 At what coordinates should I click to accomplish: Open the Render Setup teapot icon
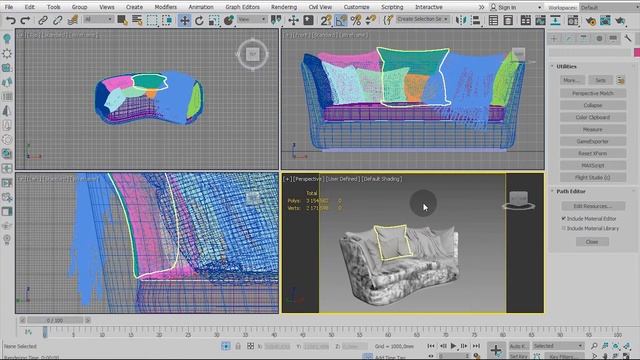point(591,20)
